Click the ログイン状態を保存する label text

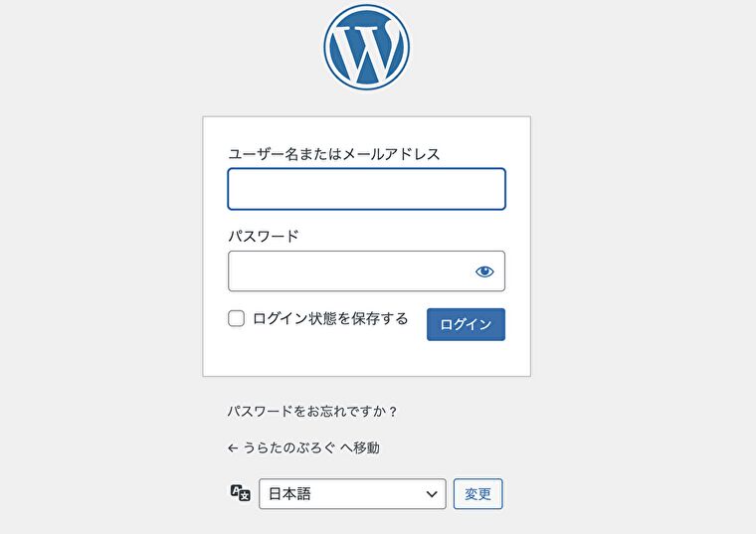click(x=330, y=318)
